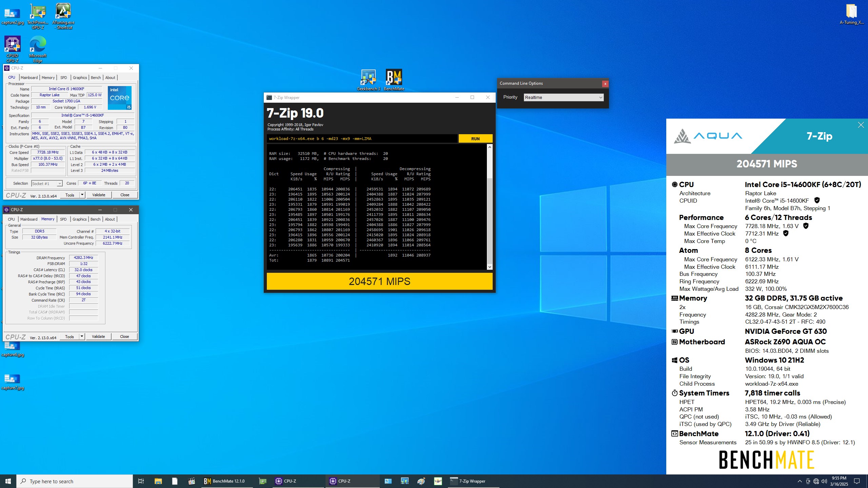Switch to BenchMate 12.1.0 taskbar button

[x=226, y=481]
